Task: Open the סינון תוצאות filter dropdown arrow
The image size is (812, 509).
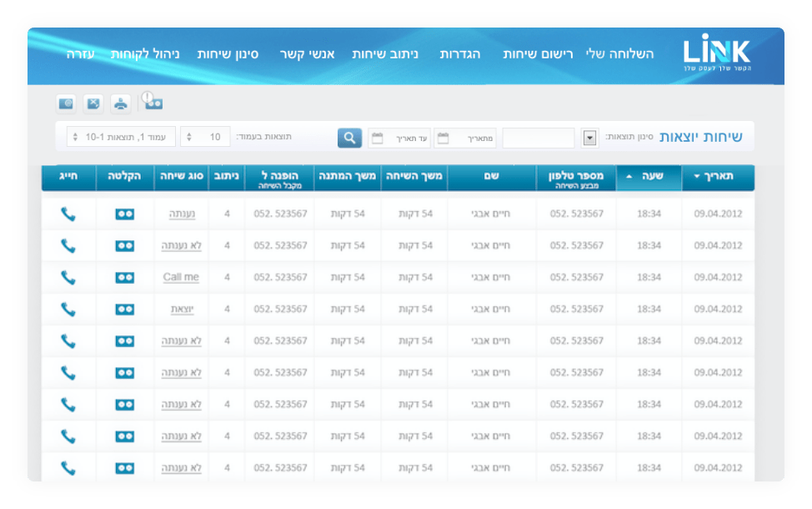Action: [589, 138]
